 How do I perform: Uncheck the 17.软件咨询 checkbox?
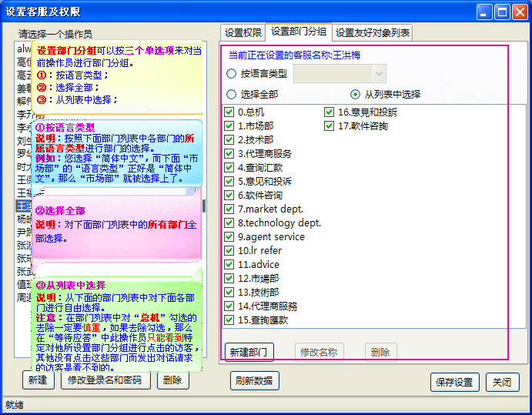(x=330, y=126)
